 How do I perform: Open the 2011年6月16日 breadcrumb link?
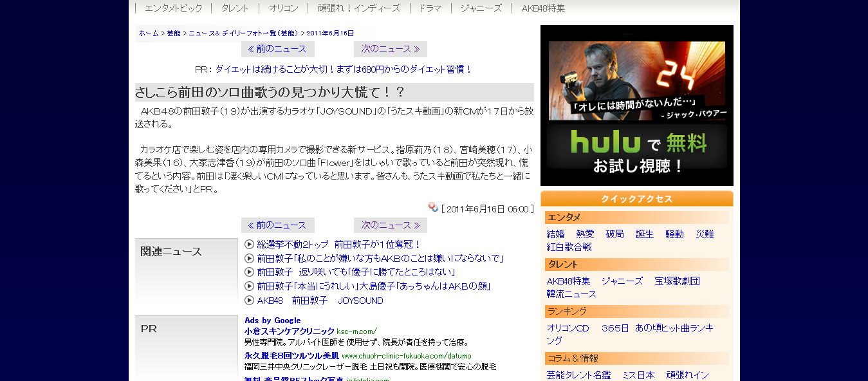pyautogui.click(x=330, y=33)
